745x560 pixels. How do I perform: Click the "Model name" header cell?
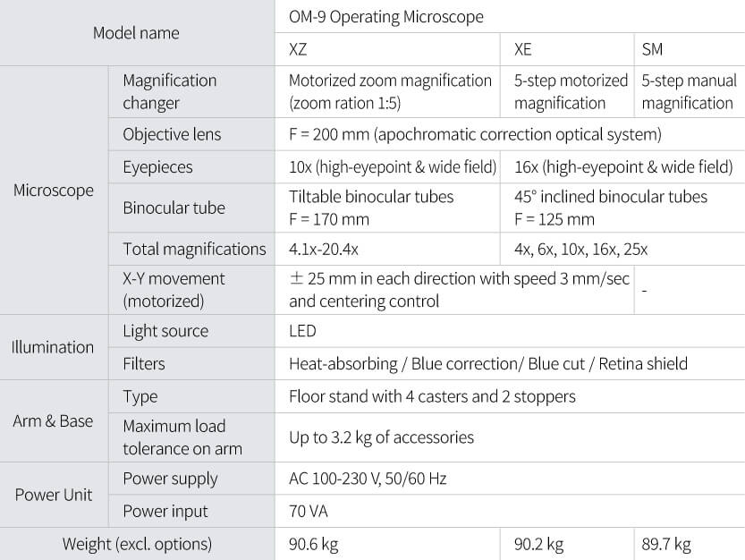click(x=136, y=33)
